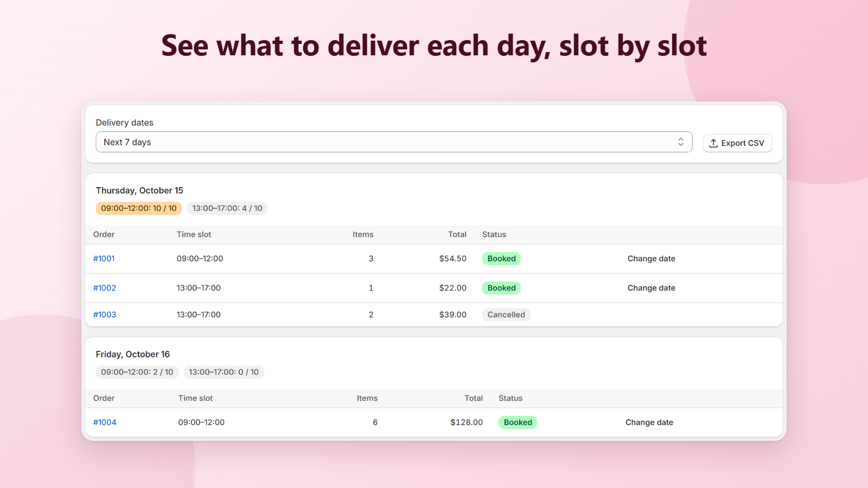Click the up-down chevron on Next 7 days selector
This screenshot has width=868, height=488.
click(x=680, y=142)
